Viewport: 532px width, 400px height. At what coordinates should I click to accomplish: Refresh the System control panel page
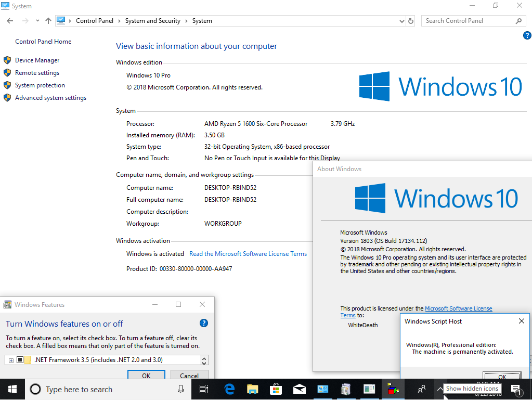click(x=410, y=21)
